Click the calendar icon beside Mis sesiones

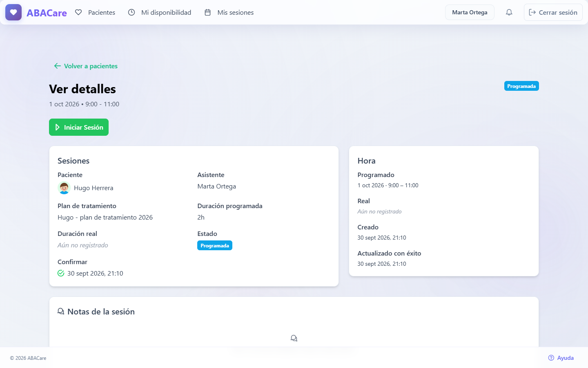click(207, 12)
